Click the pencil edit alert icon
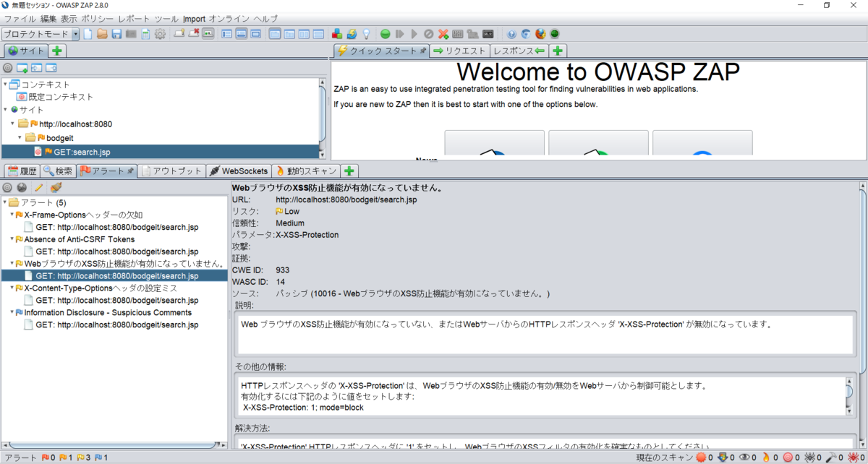Image resolution: width=868 pixels, height=464 pixels. [39, 187]
